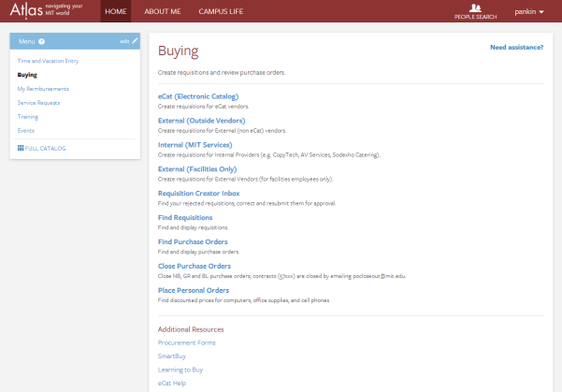
Task: Open the CAMPUS LIFE menu
Action: coord(222,11)
